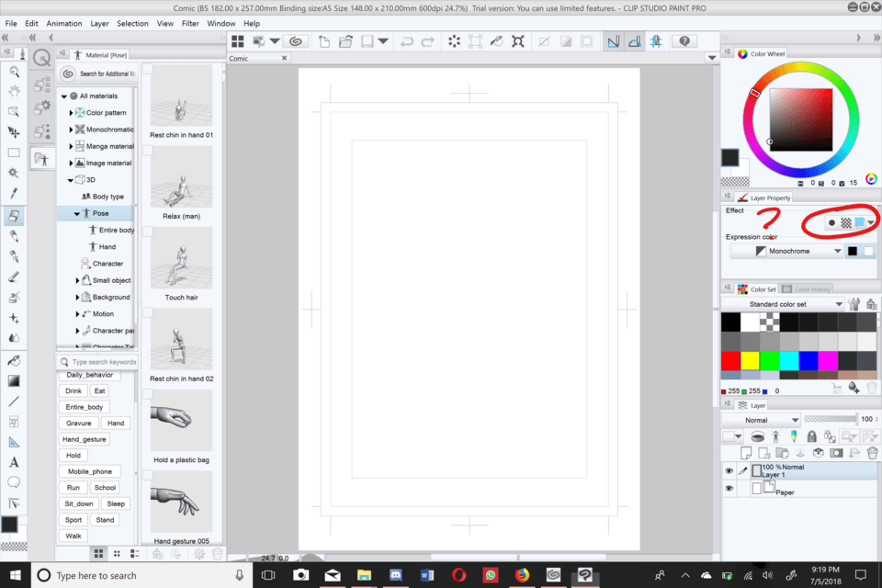Open the Animation menu
The width and height of the screenshot is (882, 588).
pos(63,23)
